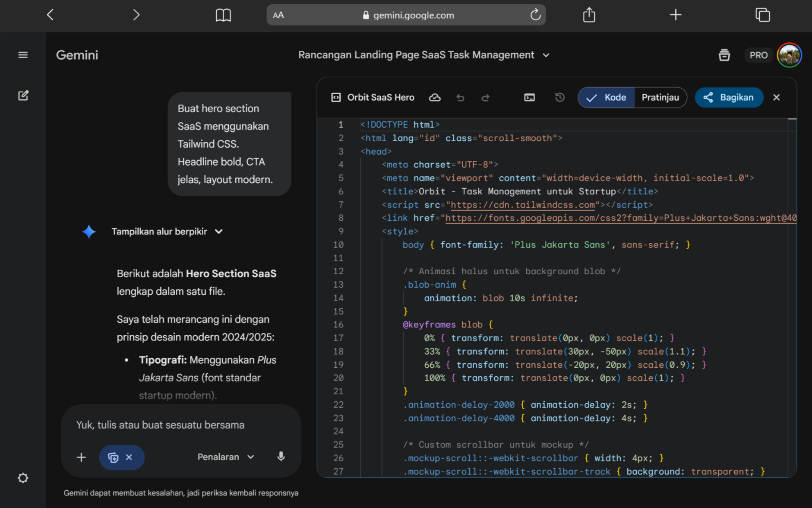Open the settings gear icon
This screenshot has height=508, width=812.
click(x=23, y=478)
